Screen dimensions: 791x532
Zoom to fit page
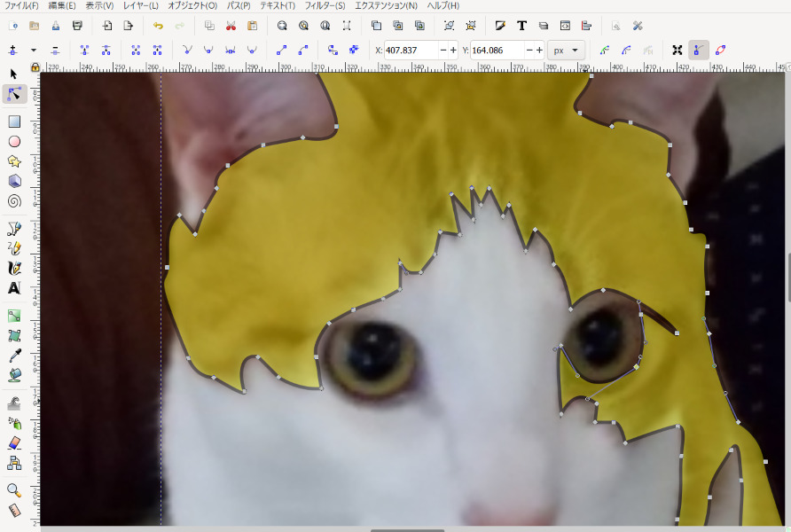(325, 26)
